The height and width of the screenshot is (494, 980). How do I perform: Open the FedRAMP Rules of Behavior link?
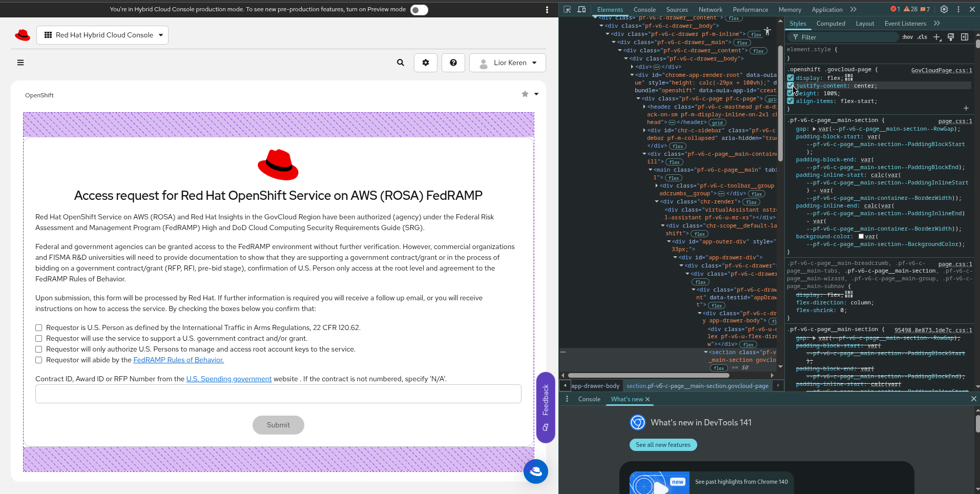tap(178, 360)
